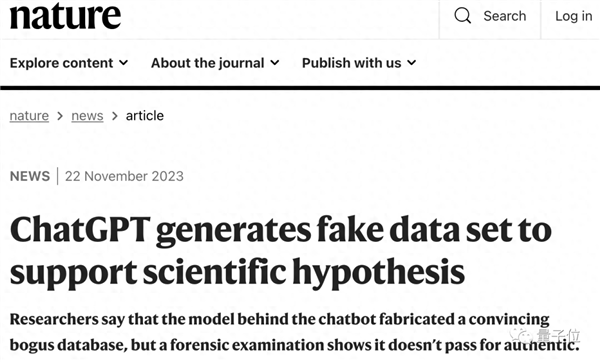Expand the Publish with us chevron
Image resolution: width=600 pixels, height=362 pixels.
coord(411,62)
